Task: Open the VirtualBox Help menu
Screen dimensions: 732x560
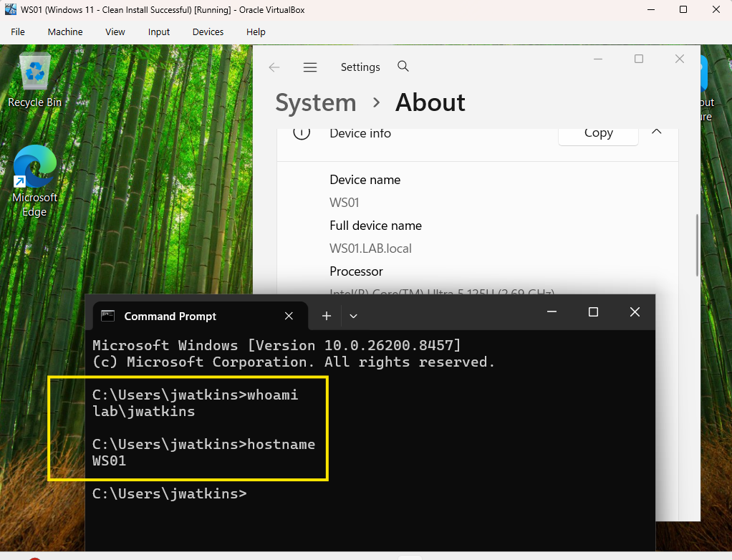Action: click(x=256, y=32)
